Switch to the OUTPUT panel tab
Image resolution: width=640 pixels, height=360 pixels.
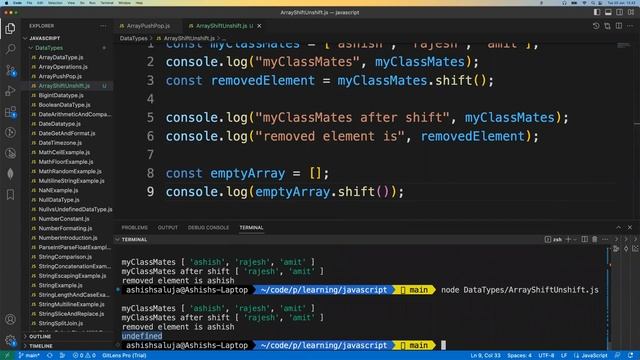click(168, 227)
